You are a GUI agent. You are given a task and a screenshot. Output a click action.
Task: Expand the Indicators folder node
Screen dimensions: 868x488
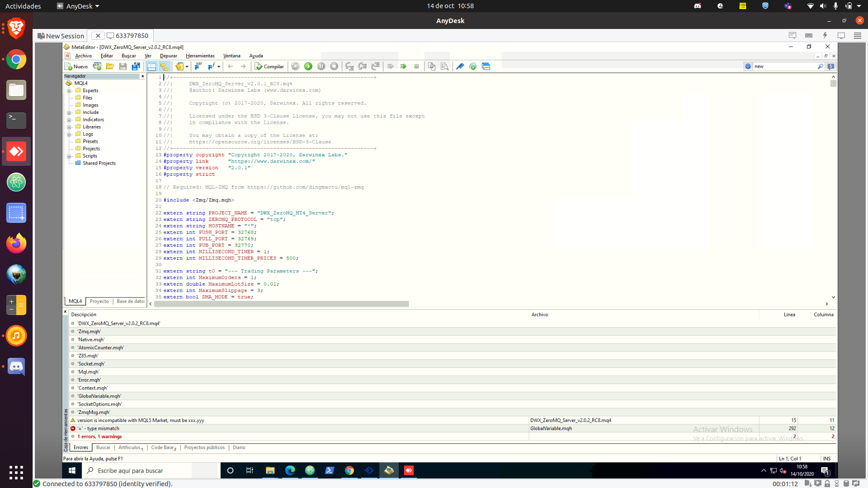(x=69, y=119)
